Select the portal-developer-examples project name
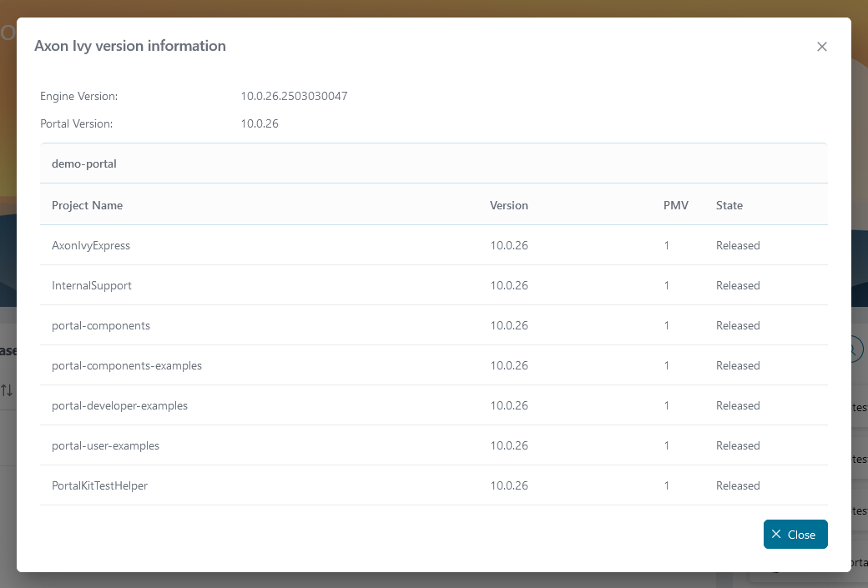 119,405
